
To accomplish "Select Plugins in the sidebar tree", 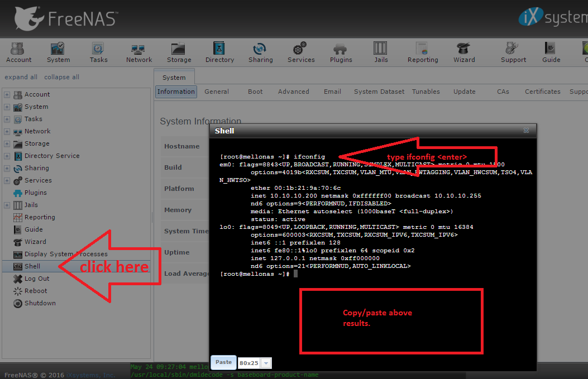I will tap(36, 193).
